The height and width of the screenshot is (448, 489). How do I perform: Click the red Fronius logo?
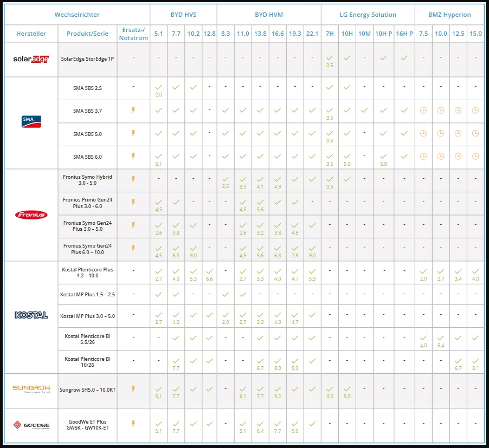(31, 215)
